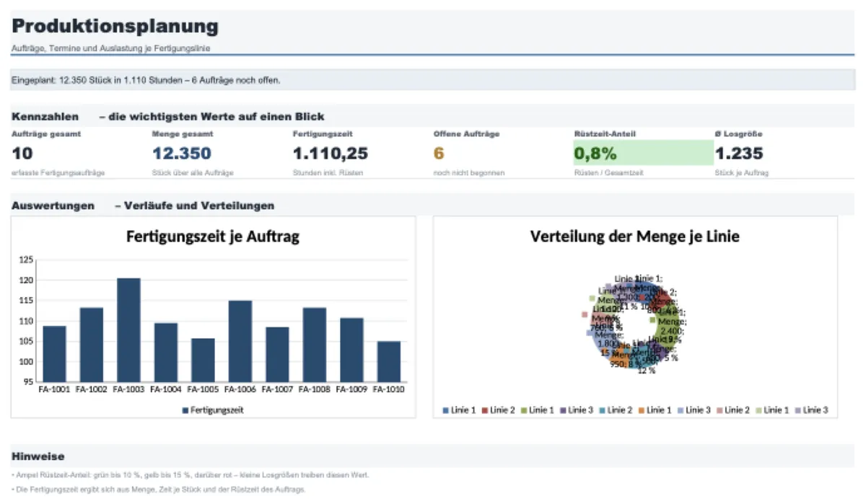Click the red Linie 2 legend entry
The height and width of the screenshot is (504, 866).
click(x=499, y=410)
